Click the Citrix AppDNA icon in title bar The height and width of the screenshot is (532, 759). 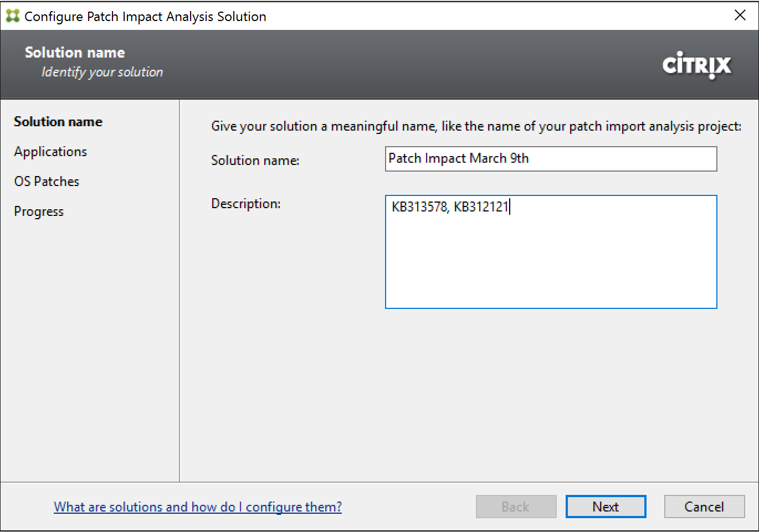[12, 16]
